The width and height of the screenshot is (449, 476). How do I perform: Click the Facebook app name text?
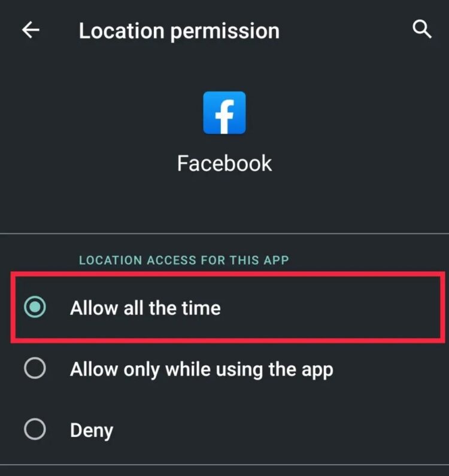224,163
